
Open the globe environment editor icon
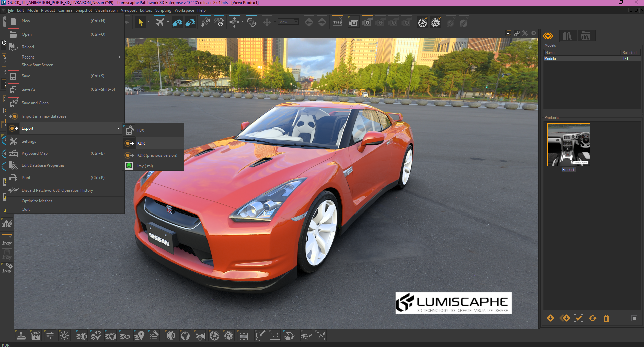pyautogui.click(x=185, y=335)
